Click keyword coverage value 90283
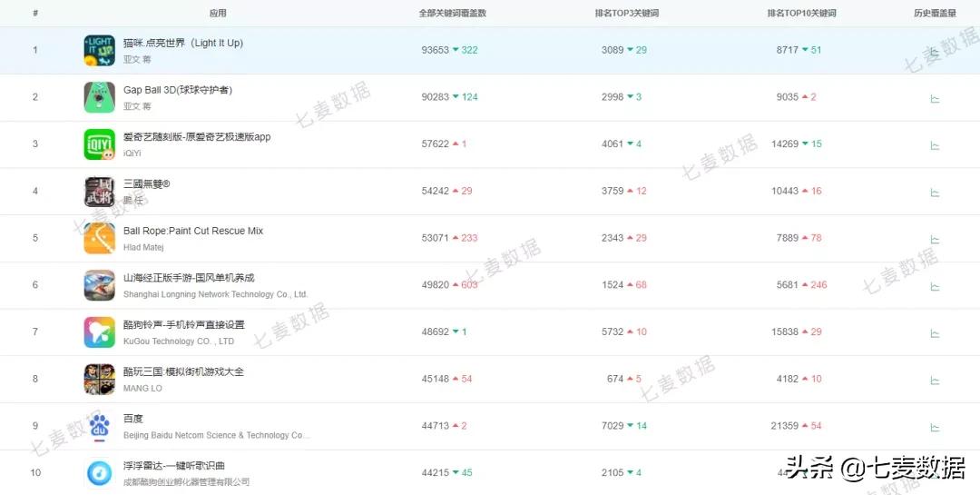The image size is (980, 495). pos(435,97)
